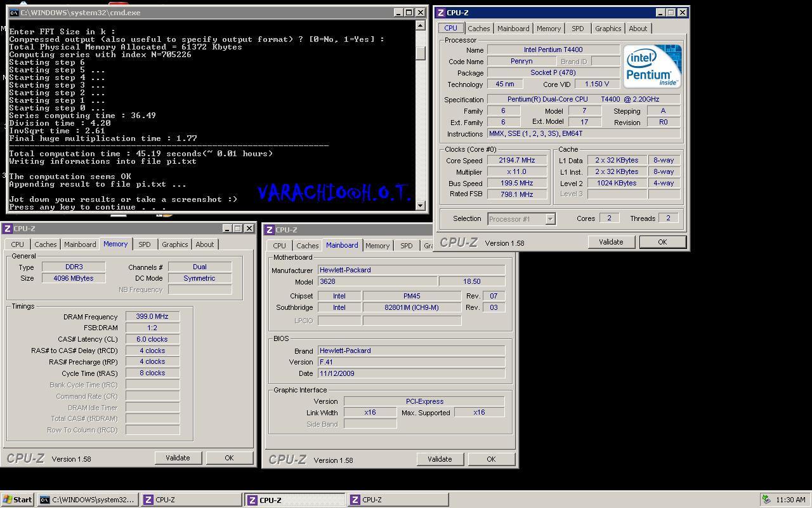
Task: Open the Start menu
Action: [x=18, y=500]
